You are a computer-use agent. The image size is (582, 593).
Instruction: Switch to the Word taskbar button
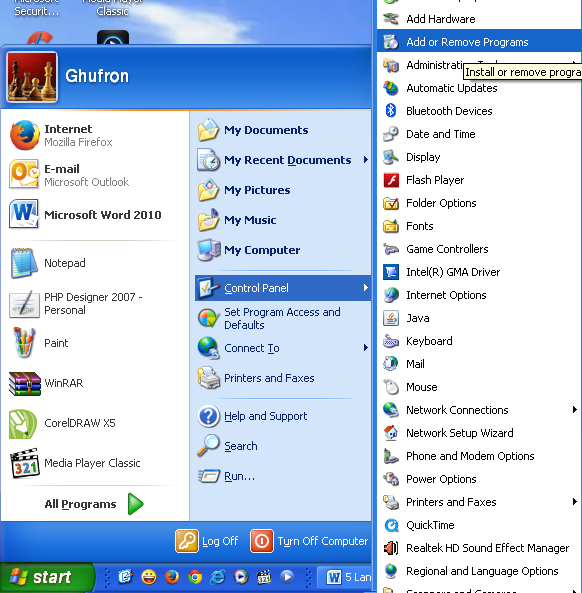[345, 577]
